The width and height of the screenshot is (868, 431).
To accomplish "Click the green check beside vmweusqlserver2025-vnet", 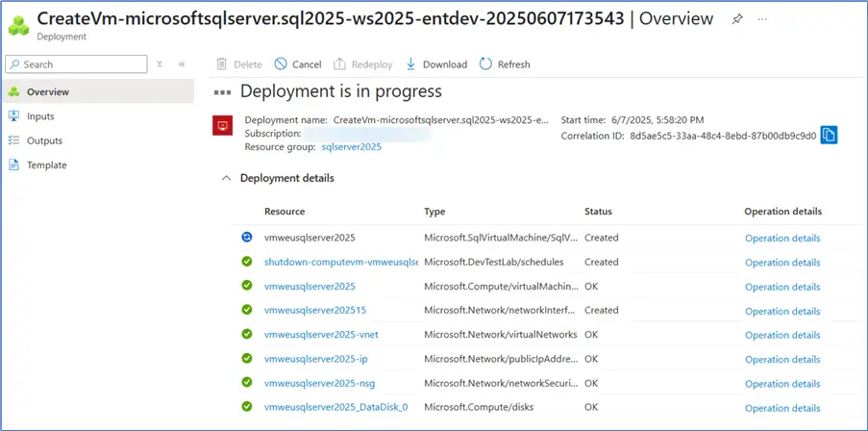I will pos(247,334).
